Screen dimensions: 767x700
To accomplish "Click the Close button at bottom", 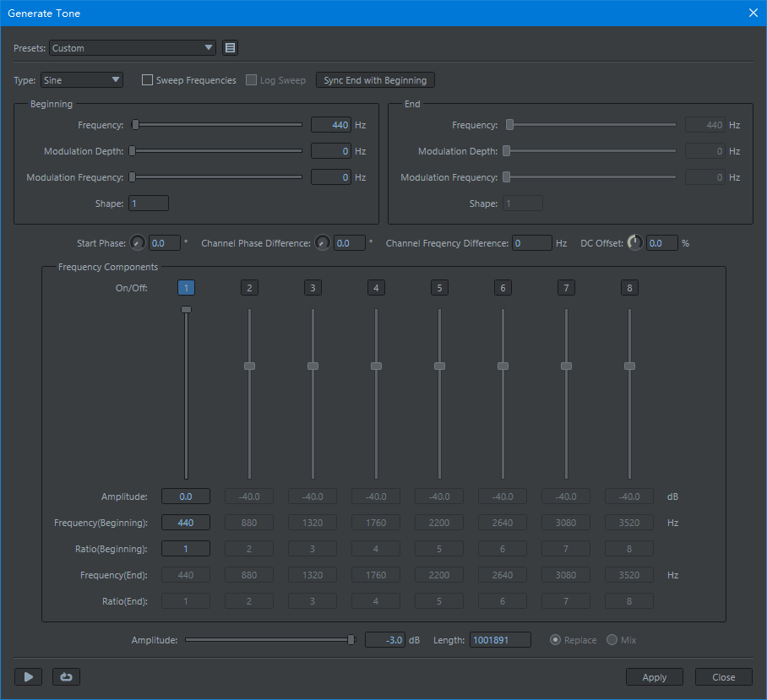I will pos(723,676).
